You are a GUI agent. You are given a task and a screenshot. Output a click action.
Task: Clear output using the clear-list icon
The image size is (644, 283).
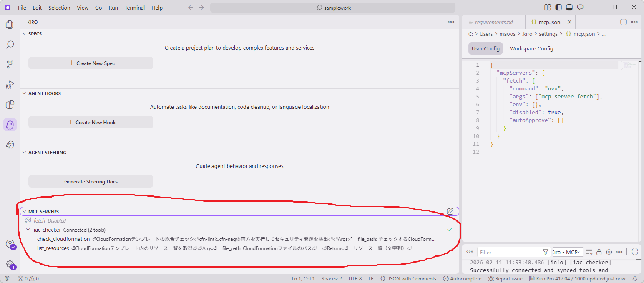click(x=589, y=252)
